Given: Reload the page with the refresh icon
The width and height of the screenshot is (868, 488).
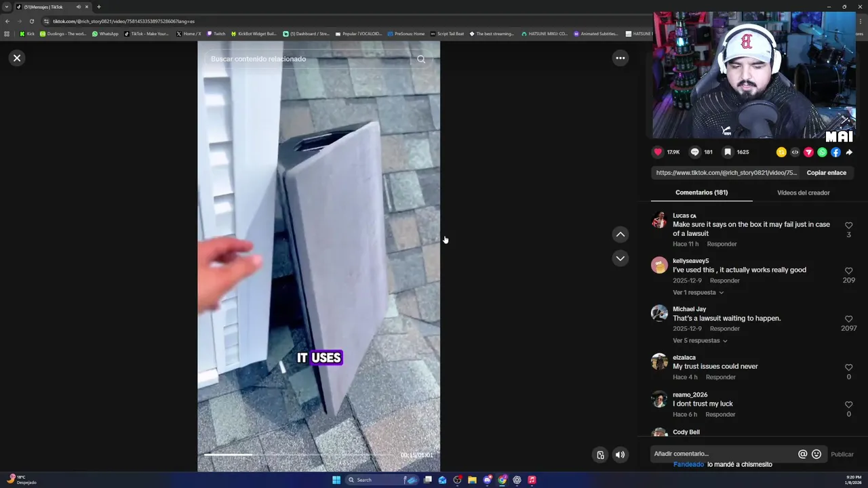Looking at the screenshot, I should click(31, 21).
